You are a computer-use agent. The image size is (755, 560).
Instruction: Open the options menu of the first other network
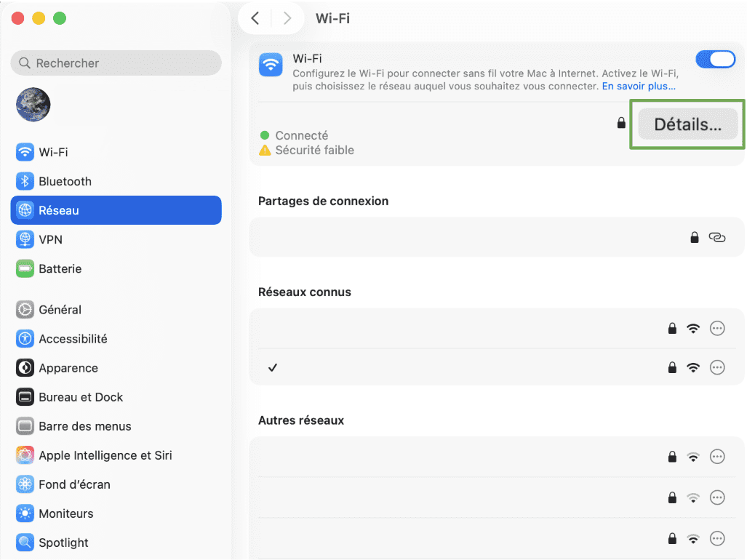[x=717, y=456]
